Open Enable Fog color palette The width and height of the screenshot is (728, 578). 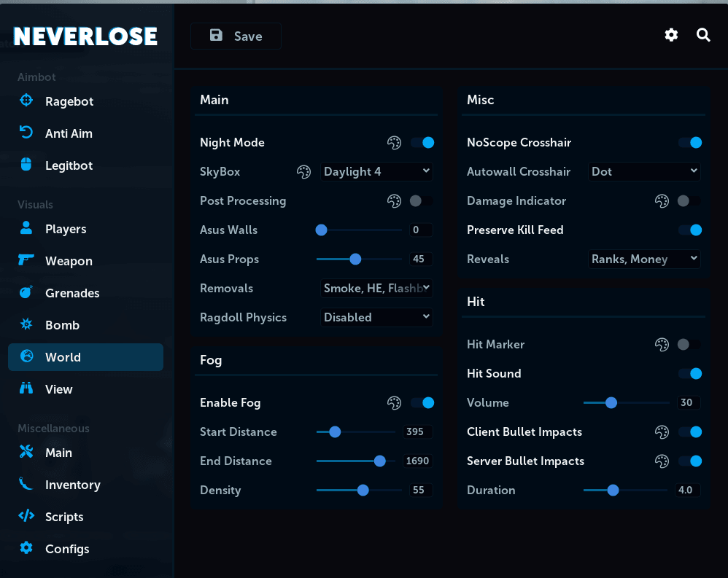(394, 403)
